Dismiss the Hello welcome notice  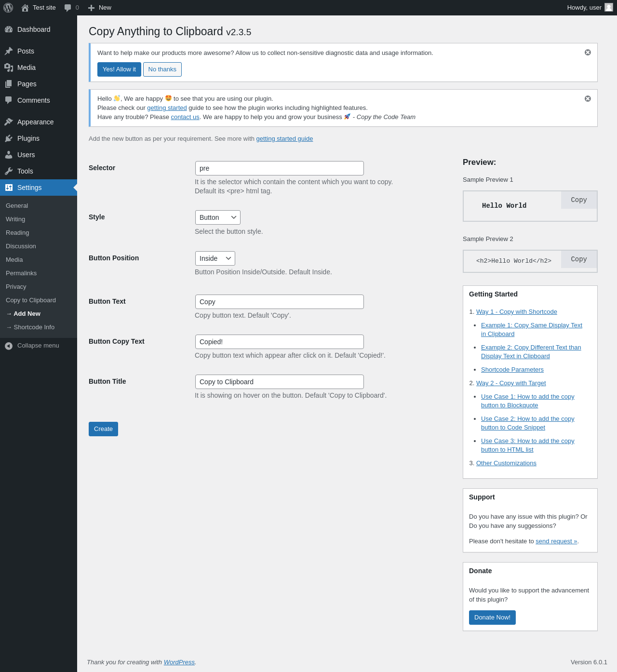[588, 99]
